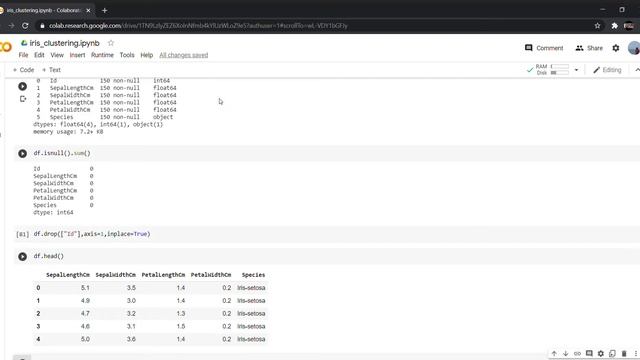Close the iris_clustering.ipynb browser tab
Viewport: 640px width, 360px height.
pyautogui.click(x=88, y=10)
